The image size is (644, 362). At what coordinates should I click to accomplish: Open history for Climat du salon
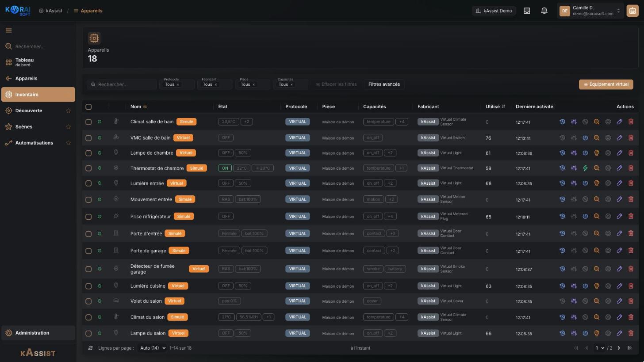(x=562, y=317)
